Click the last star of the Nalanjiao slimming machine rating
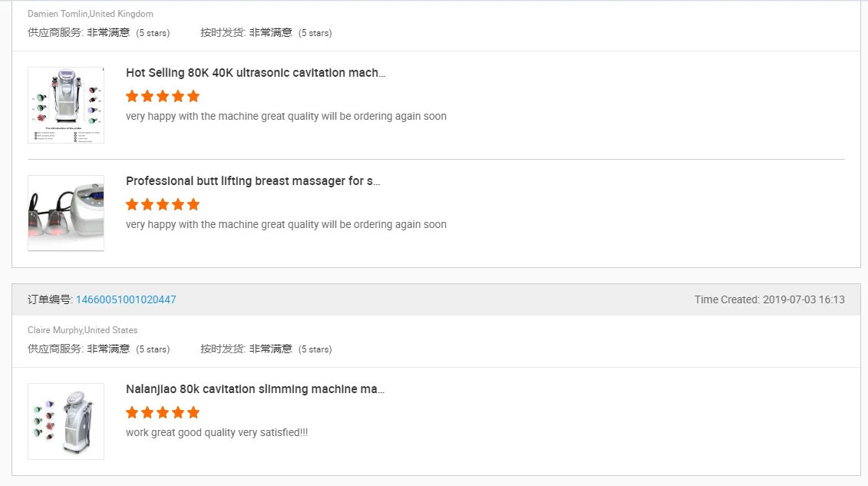The width and height of the screenshot is (868, 486). pos(193,412)
